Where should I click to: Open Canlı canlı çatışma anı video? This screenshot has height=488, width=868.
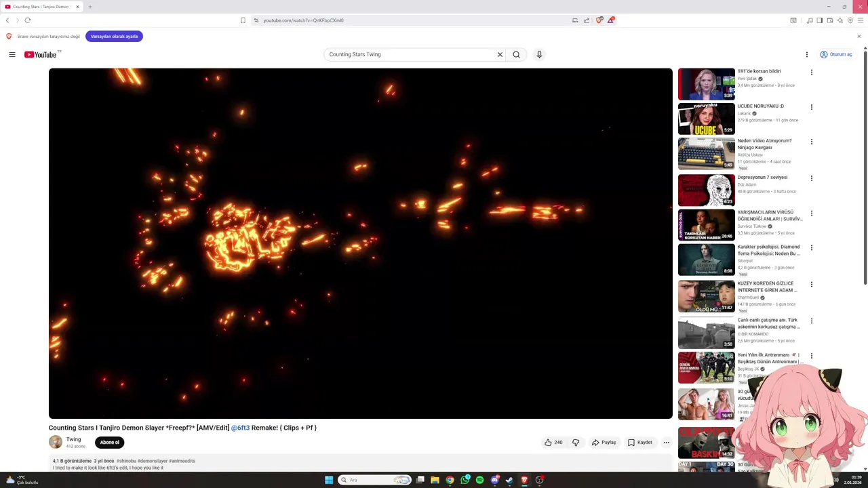[x=706, y=332]
